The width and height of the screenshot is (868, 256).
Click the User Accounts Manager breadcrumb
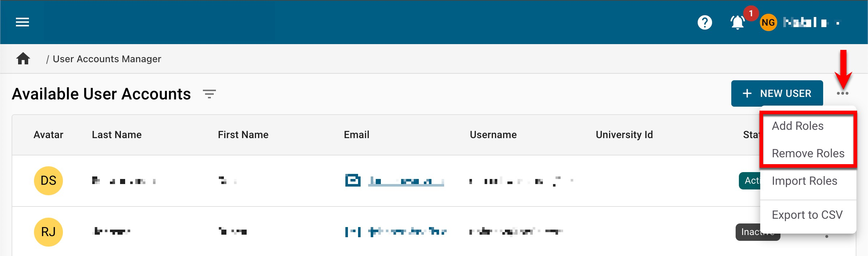coord(107,59)
